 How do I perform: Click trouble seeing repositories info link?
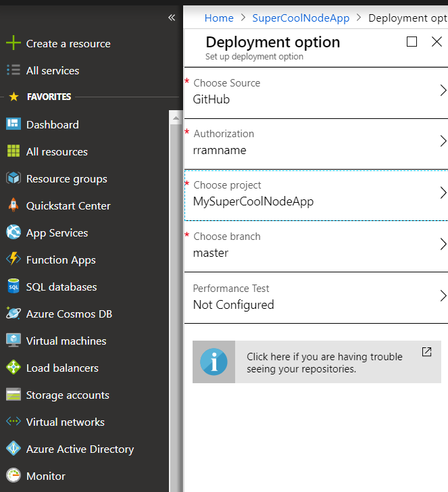click(324, 362)
